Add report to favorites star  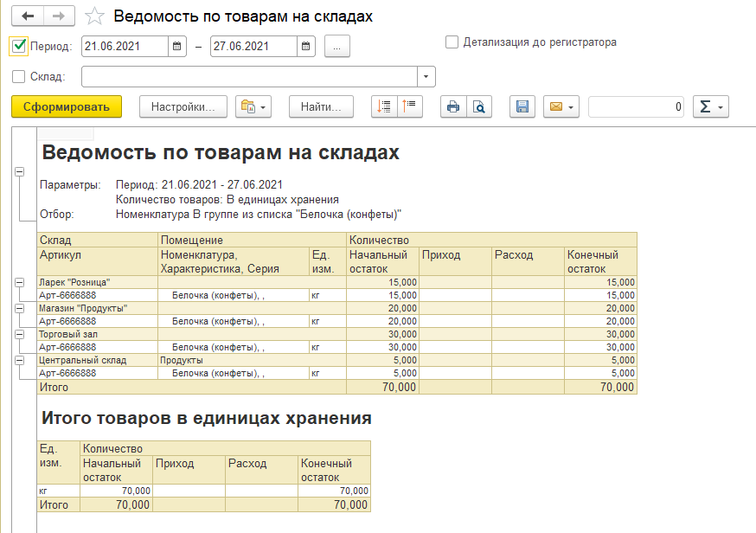point(94,16)
